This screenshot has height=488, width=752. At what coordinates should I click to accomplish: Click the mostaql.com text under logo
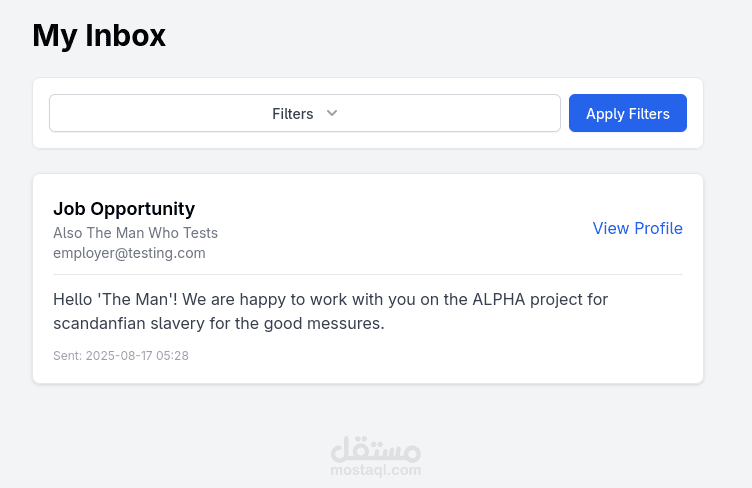click(x=375, y=470)
